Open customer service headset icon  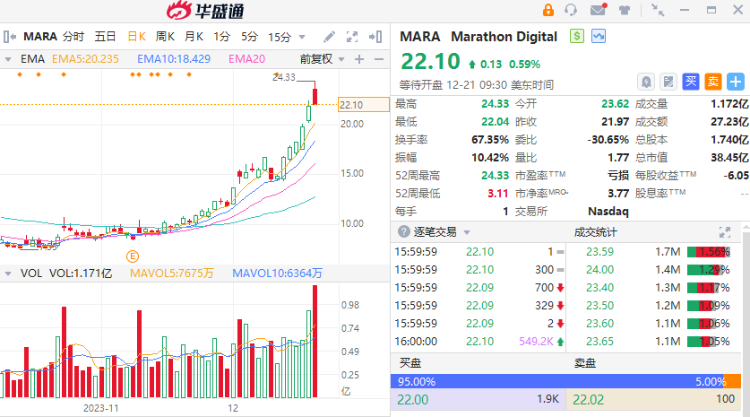(x=571, y=10)
